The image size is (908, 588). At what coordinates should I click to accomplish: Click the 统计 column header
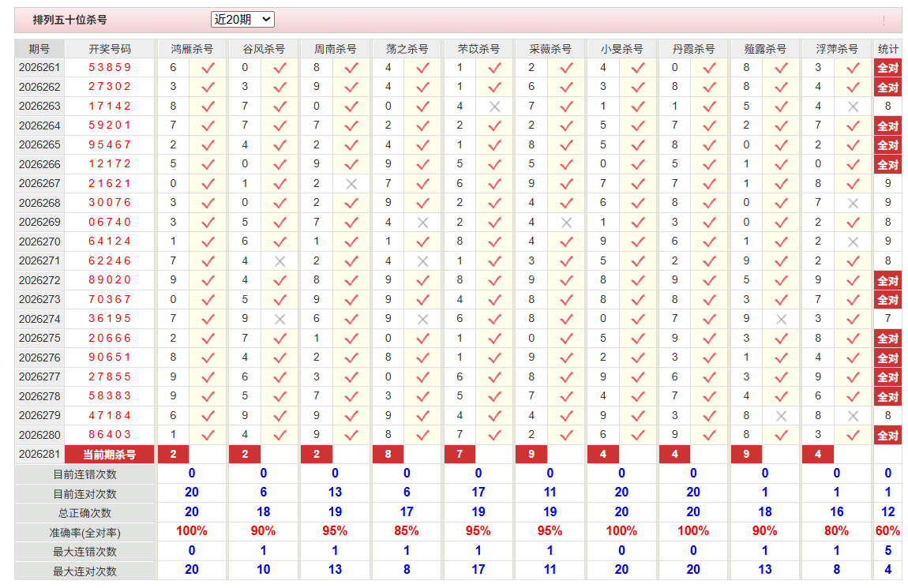[x=887, y=49]
